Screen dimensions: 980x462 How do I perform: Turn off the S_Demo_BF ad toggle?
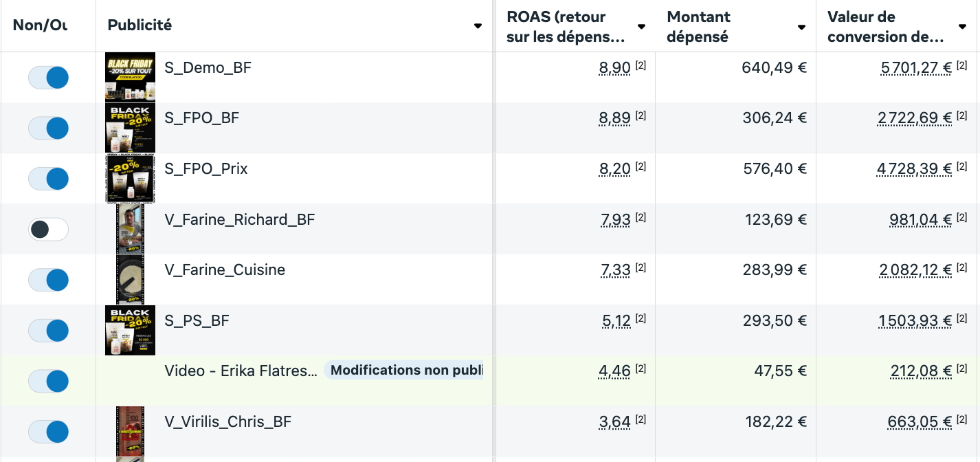pos(48,77)
